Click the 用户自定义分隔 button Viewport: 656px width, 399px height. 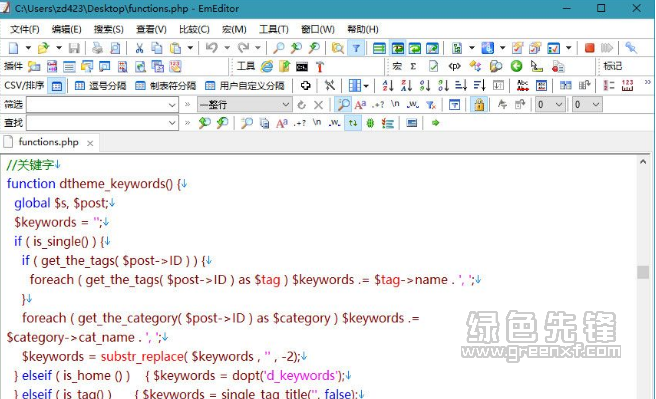click(245, 86)
